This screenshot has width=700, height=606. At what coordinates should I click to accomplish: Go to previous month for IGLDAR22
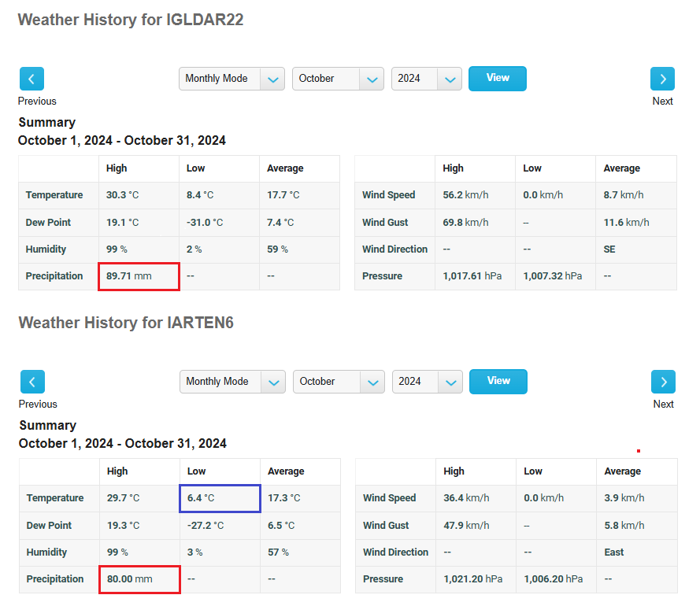(31, 79)
